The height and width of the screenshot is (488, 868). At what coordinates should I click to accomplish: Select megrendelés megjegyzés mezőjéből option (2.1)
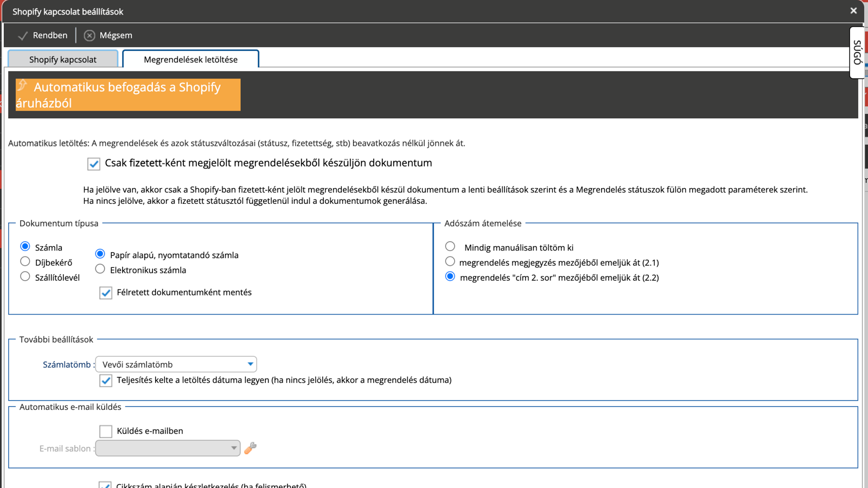(x=450, y=261)
